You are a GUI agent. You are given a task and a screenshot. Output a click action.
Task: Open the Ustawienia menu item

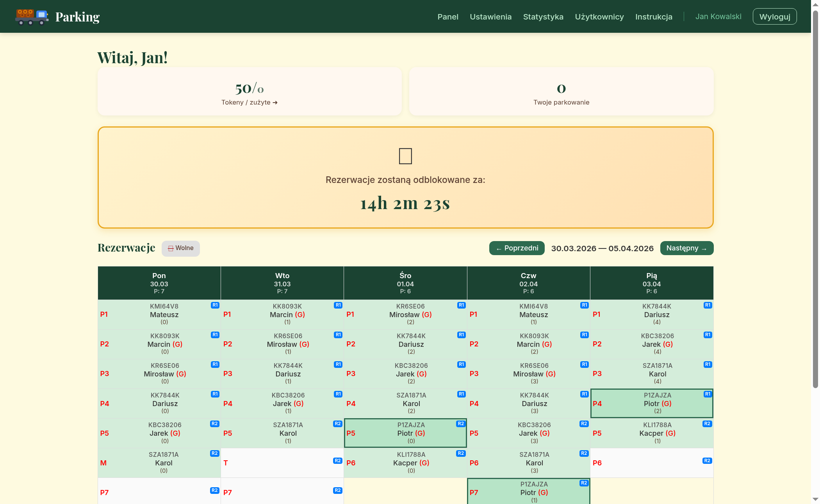490,17
